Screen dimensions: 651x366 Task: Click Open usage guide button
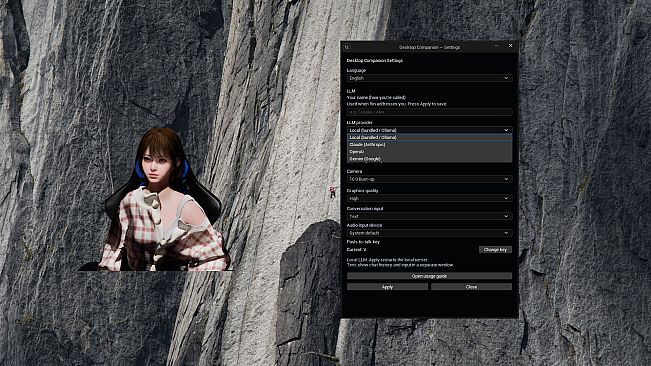click(429, 276)
